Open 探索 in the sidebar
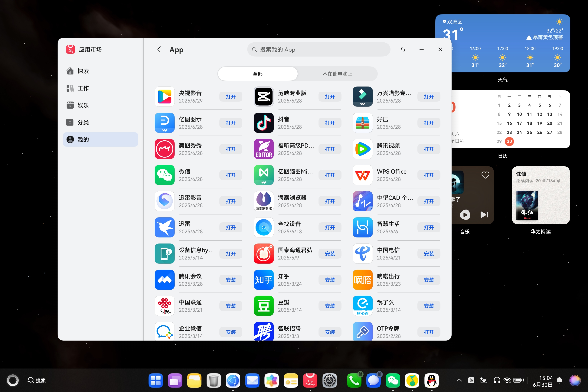Screen dimensions: 588x392 [x=100, y=71]
